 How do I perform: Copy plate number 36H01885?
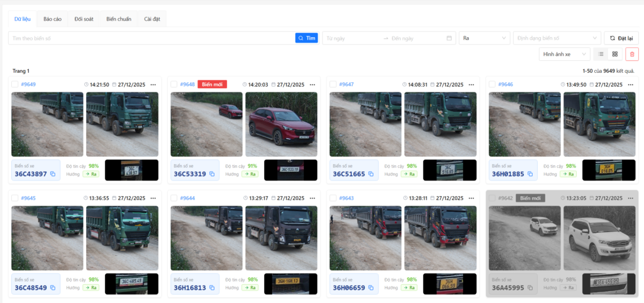coord(530,174)
